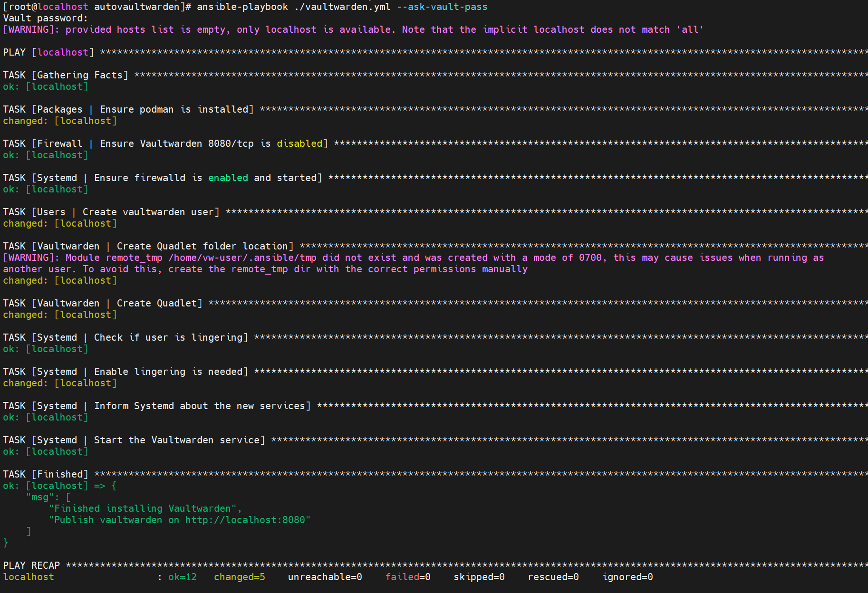
Task: Click the 'Vault password:' prompt line
Action: pos(46,18)
